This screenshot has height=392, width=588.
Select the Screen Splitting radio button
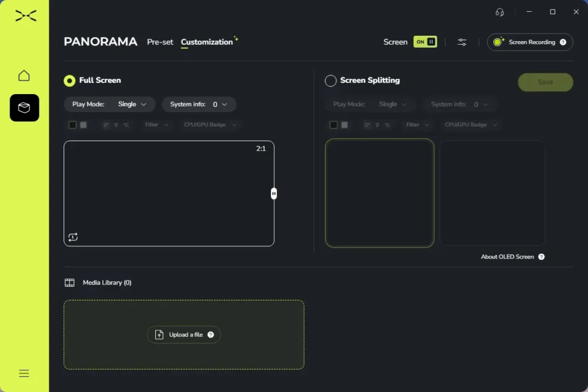(x=330, y=81)
